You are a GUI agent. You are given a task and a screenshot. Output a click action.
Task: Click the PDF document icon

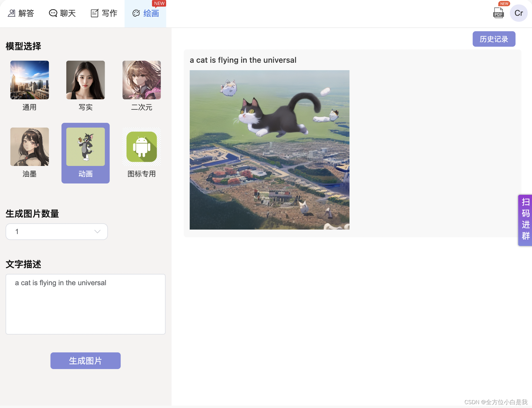498,13
